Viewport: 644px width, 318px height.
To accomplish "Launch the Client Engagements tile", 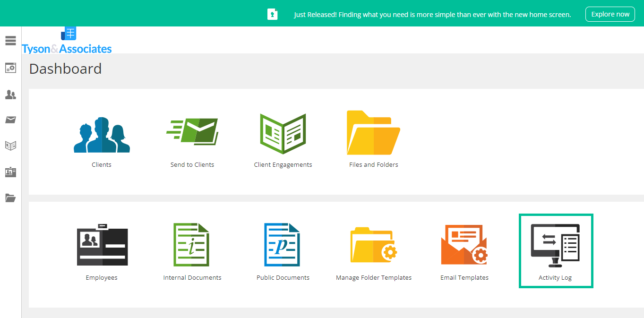I will (283, 134).
